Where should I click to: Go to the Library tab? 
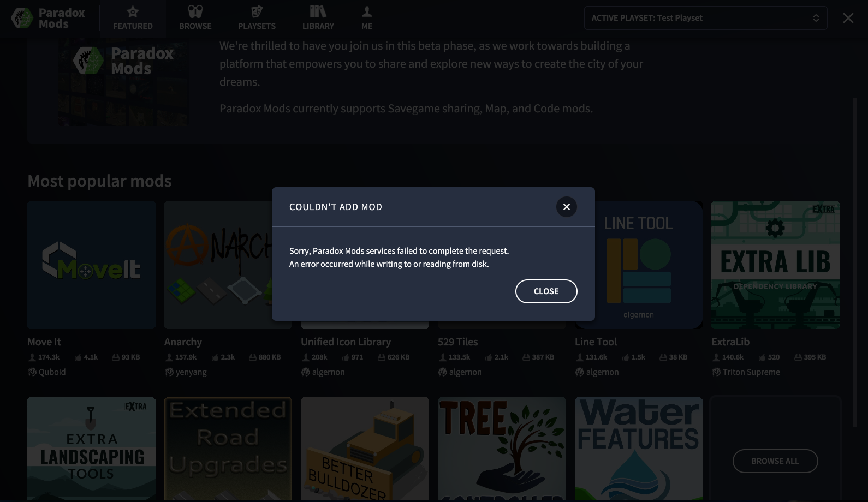pyautogui.click(x=318, y=19)
